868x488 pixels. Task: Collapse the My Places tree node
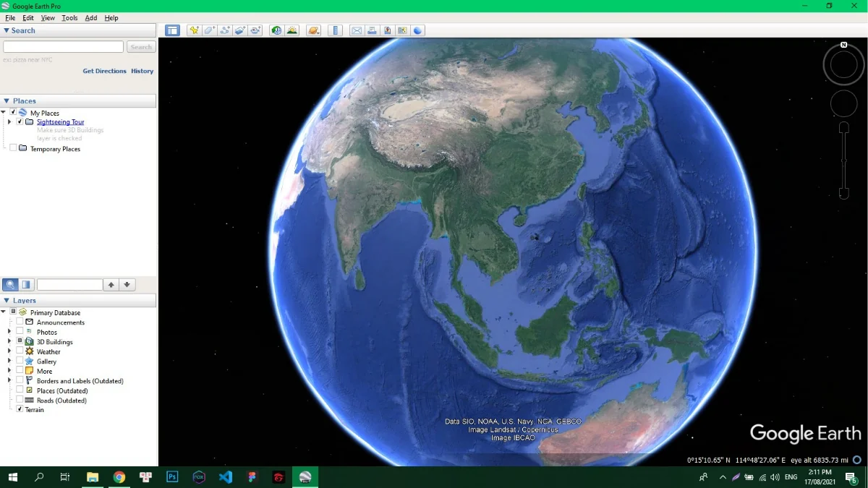pyautogui.click(x=4, y=113)
